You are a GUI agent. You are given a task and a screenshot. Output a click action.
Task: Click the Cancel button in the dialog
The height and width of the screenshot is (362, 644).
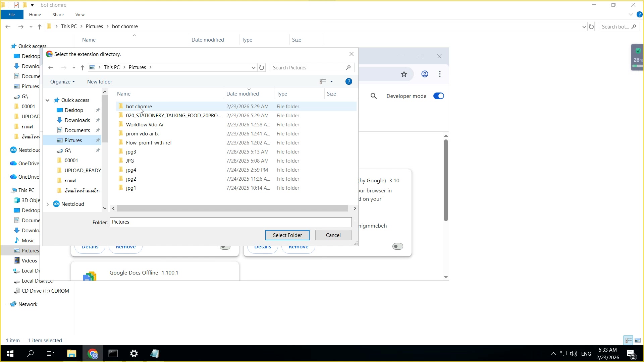tap(333, 235)
